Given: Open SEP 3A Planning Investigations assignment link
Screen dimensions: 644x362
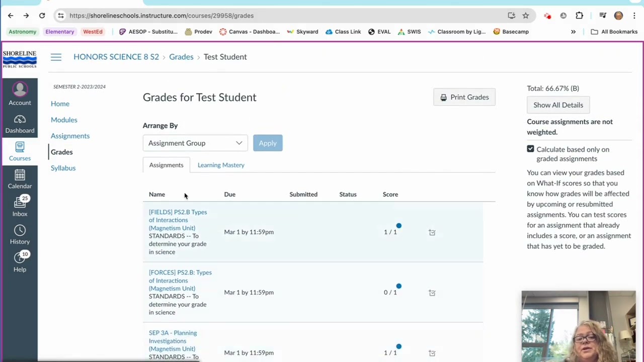Looking at the screenshot, I should tap(173, 341).
